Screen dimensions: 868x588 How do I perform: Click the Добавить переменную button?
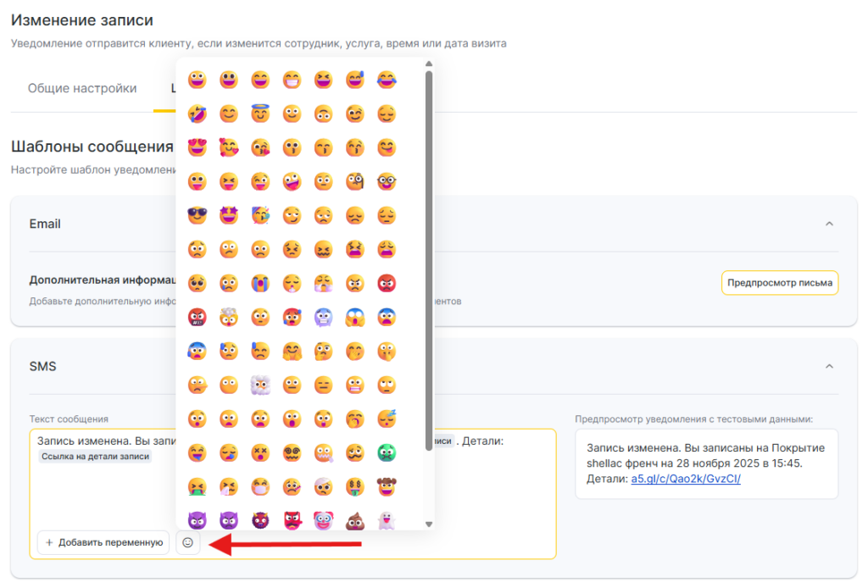pos(103,542)
